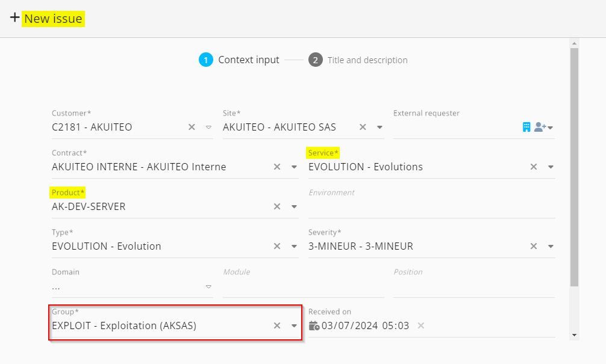Expand the Type dropdown arrow
This screenshot has height=364, width=606.
coord(294,246)
